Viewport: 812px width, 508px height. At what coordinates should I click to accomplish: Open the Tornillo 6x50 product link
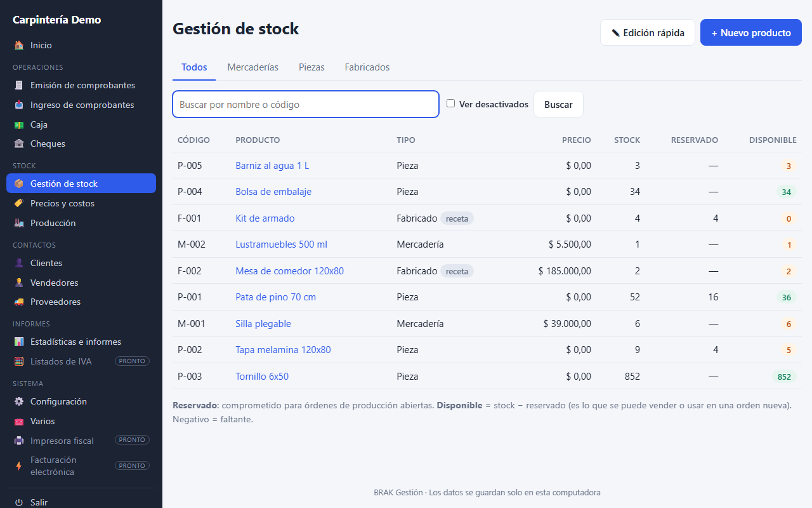(x=262, y=377)
